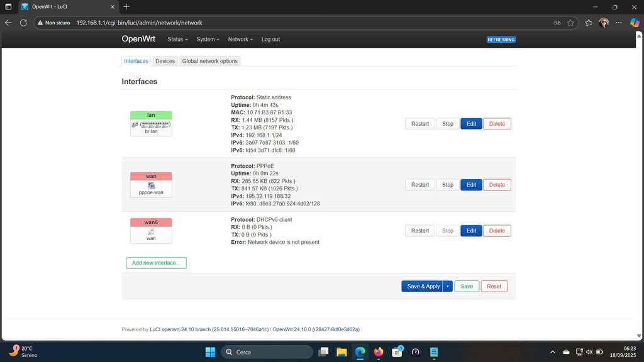The width and height of the screenshot is (644, 362).
Task: Click the pppoe-wan interface icon
Action: pos(151,185)
